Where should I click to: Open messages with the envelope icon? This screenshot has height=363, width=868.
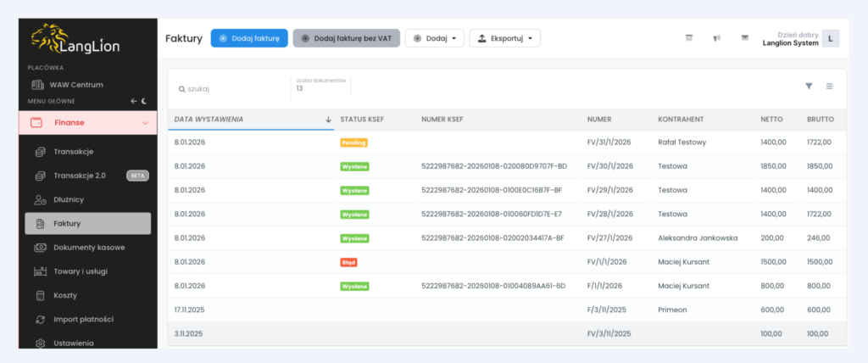click(744, 38)
